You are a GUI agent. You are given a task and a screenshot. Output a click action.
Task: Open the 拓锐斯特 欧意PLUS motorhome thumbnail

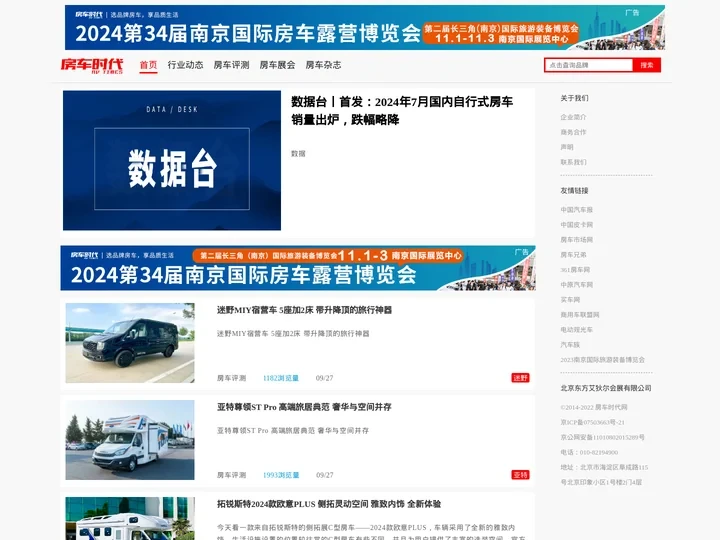(130, 518)
